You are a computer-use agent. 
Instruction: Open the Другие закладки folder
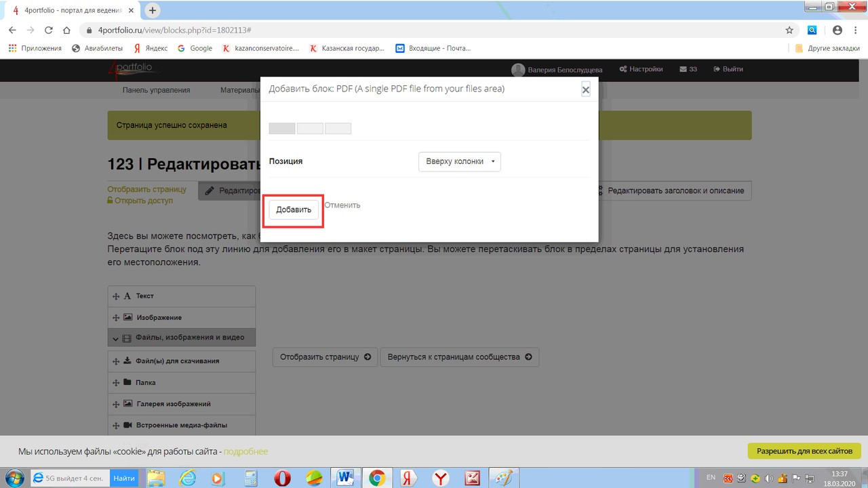[x=827, y=48]
